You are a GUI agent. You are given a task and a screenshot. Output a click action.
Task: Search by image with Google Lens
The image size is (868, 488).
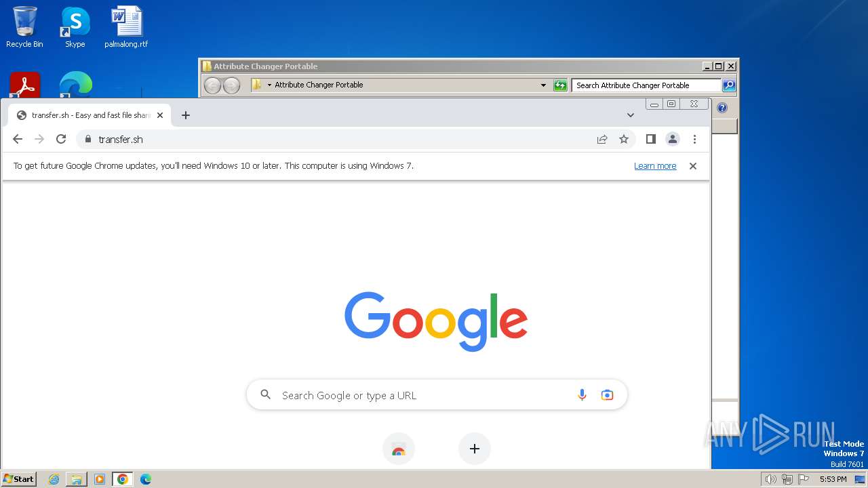[608, 395]
